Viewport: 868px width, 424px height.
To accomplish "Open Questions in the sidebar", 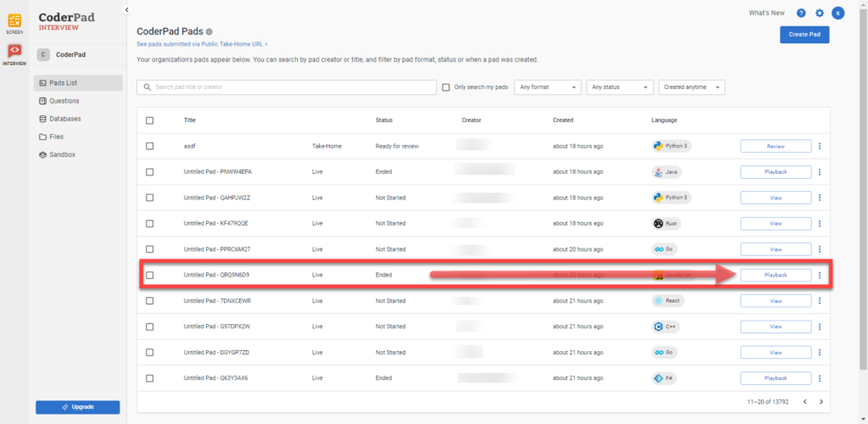I will click(64, 101).
